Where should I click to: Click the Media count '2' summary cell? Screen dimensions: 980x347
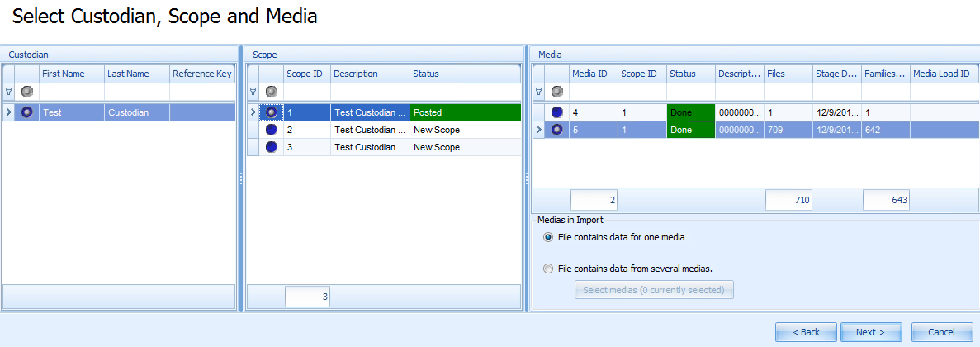click(x=594, y=200)
